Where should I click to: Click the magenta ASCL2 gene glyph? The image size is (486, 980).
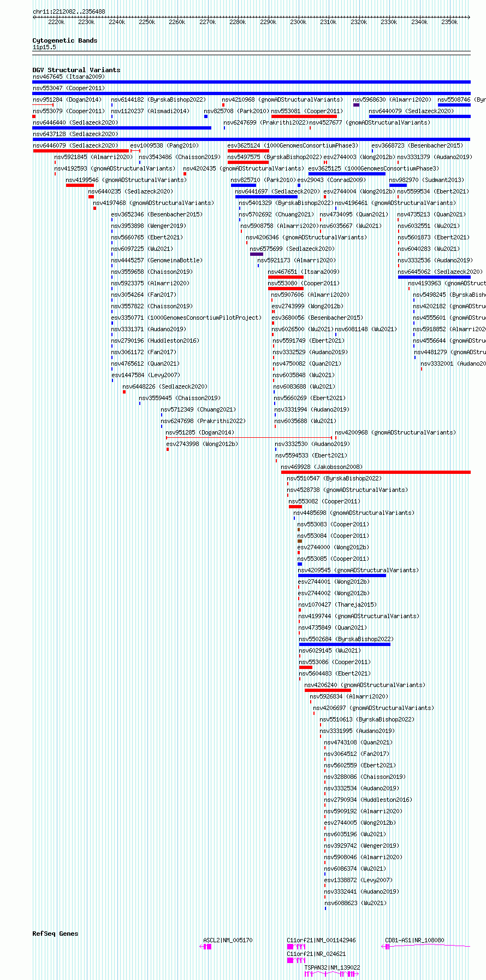click(x=206, y=947)
